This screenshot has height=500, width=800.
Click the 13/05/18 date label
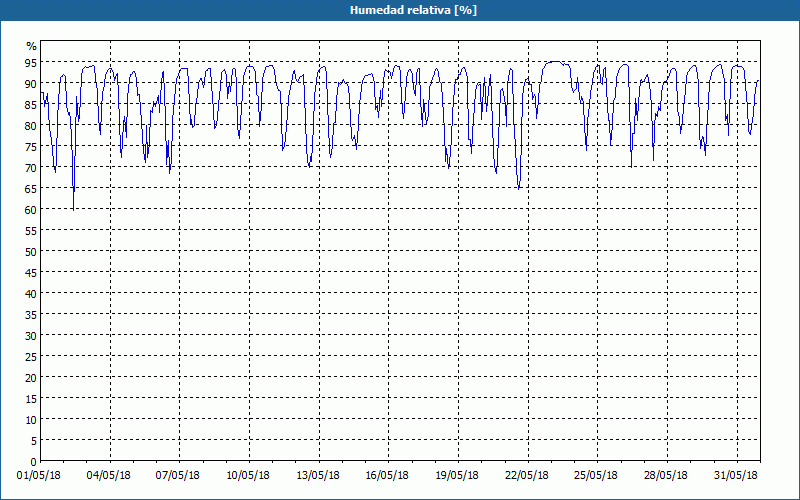click(318, 476)
